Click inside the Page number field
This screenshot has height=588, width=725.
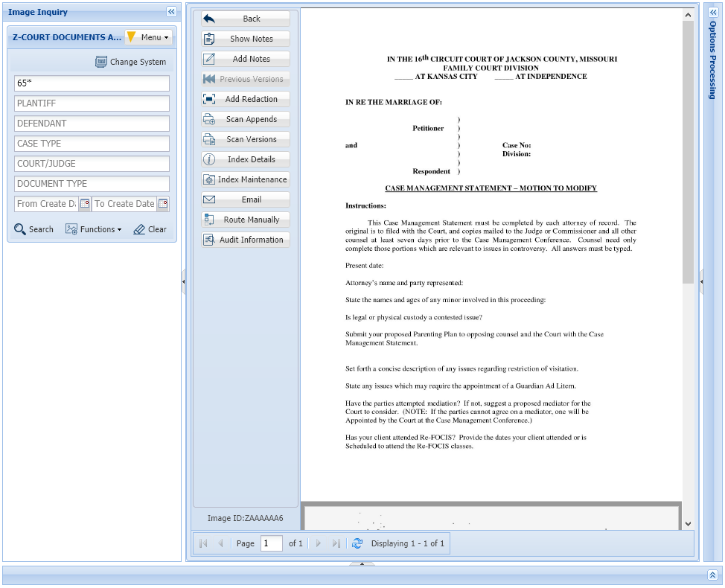point(271,543)
